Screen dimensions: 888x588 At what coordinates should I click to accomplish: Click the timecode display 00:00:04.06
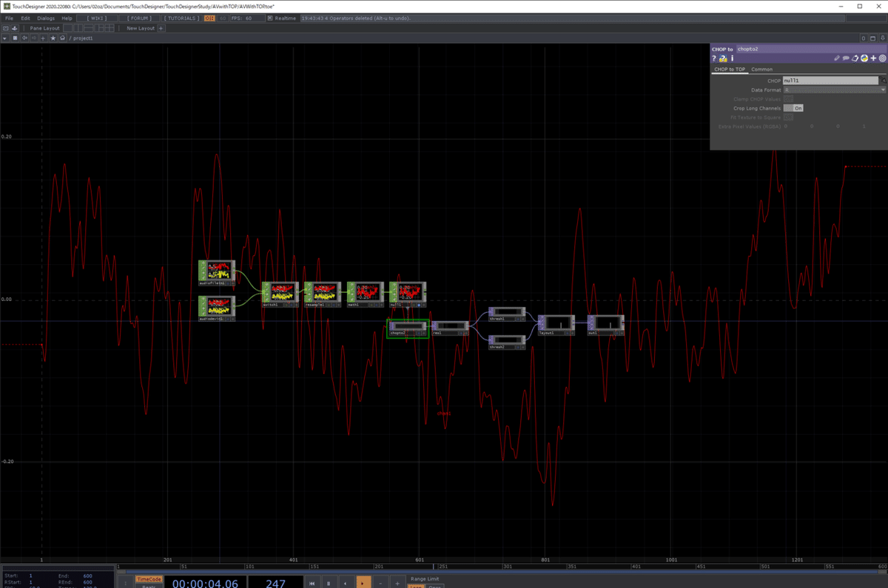coord(205,584)
